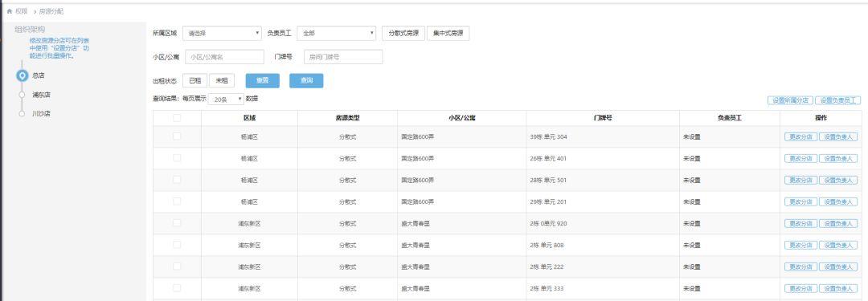Check the row with door number 2栋 单元 333
The image size is (868, 301).
[177, 287]
